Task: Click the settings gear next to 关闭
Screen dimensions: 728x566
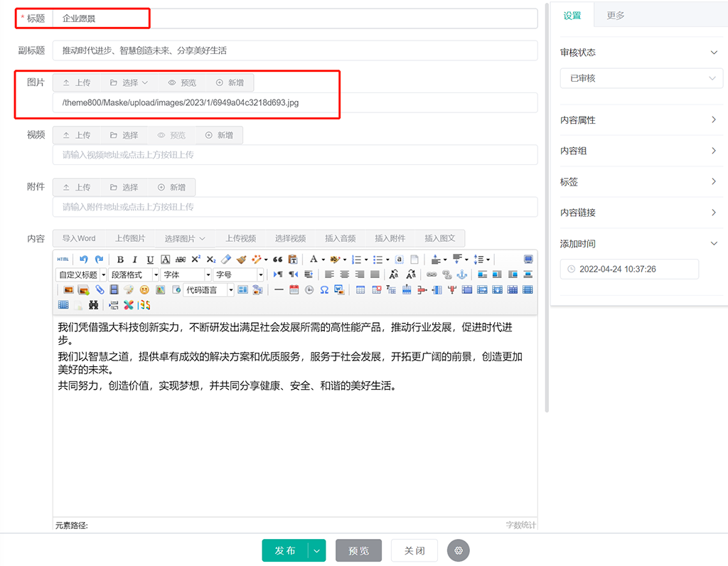Action: point(459,550)
